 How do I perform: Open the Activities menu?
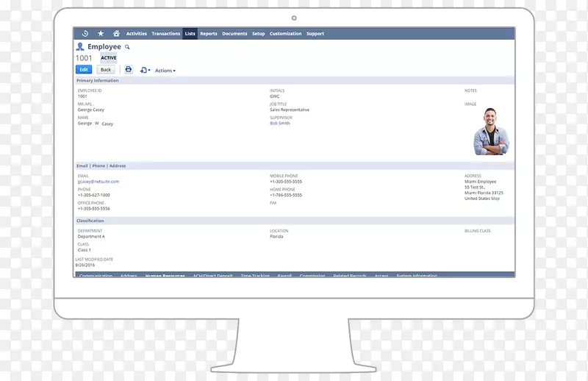click(x=137, y=34)
